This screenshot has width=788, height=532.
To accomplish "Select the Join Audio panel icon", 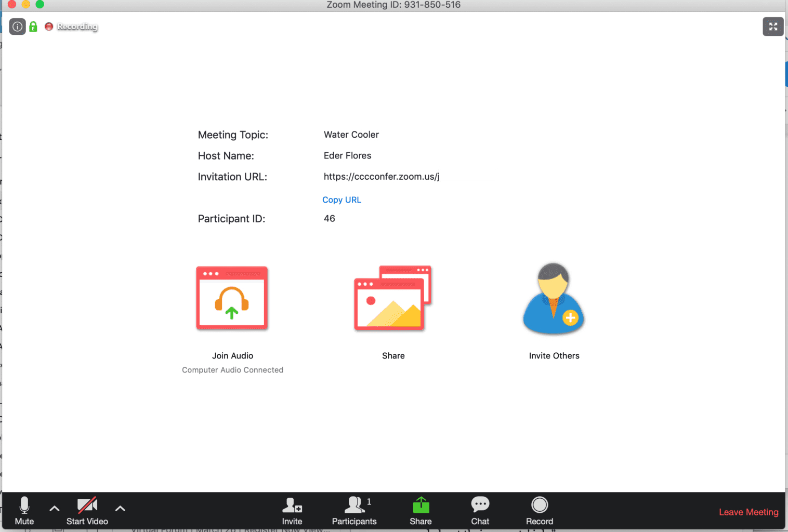I will [232, 298].
